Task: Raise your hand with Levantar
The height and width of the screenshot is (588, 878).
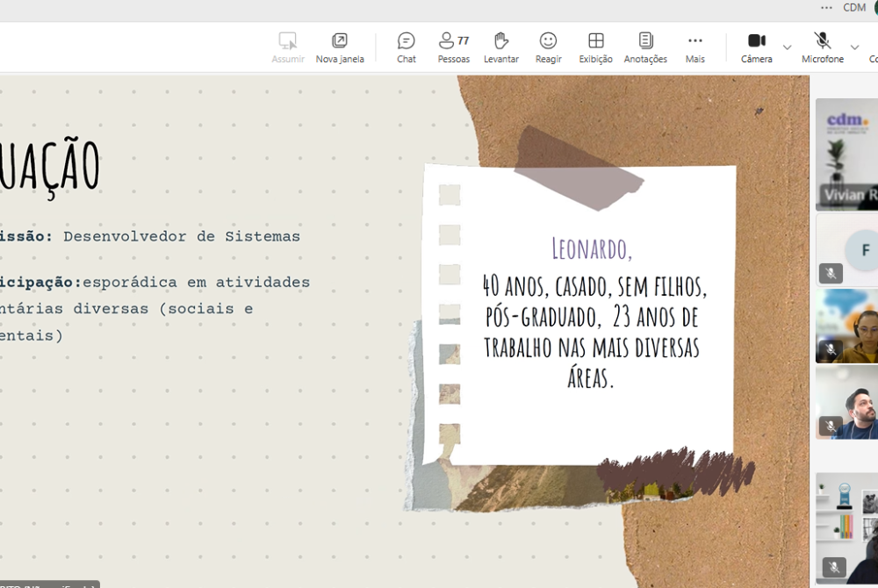Action: 501,47
